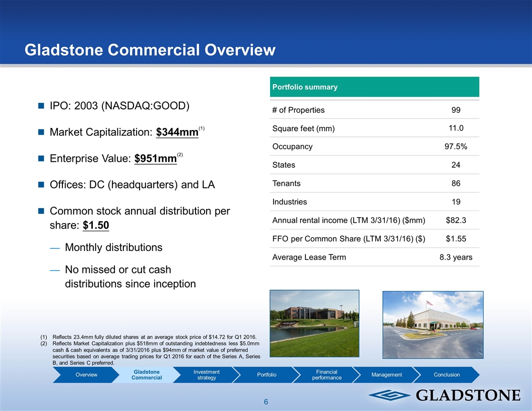Image resolution: width=532 pixels, height=411 pixels.
Task: Select the Portfolio summary table header
Action: (x=374, y=87)
